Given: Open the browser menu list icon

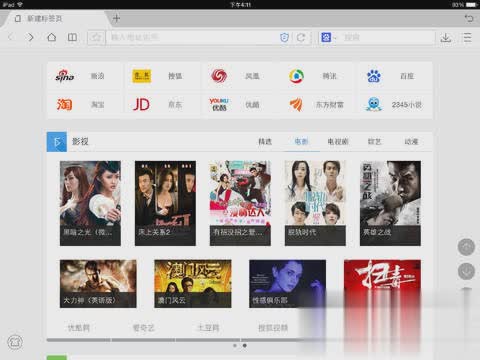Looking at the screenshot, I should click(x=467, y=37).
